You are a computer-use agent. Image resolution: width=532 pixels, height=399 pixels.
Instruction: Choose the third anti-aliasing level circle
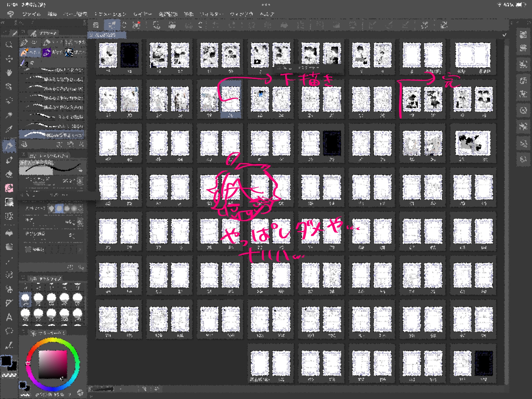click(x=67, y=208)
